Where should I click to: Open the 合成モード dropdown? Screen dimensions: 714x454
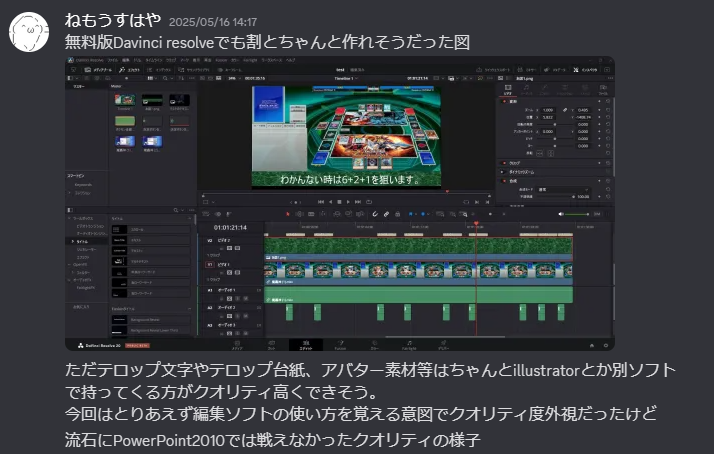click(x=564, y=189)
